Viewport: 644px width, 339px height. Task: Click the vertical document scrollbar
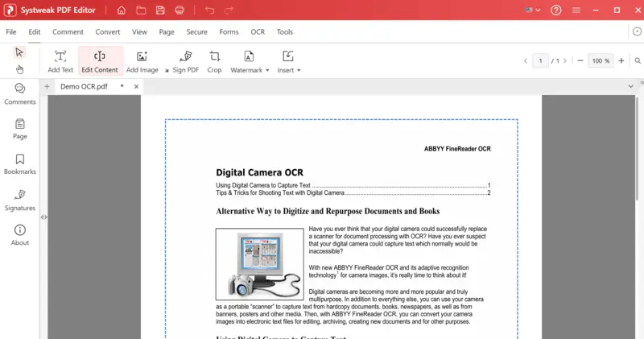tap(638, 148)
